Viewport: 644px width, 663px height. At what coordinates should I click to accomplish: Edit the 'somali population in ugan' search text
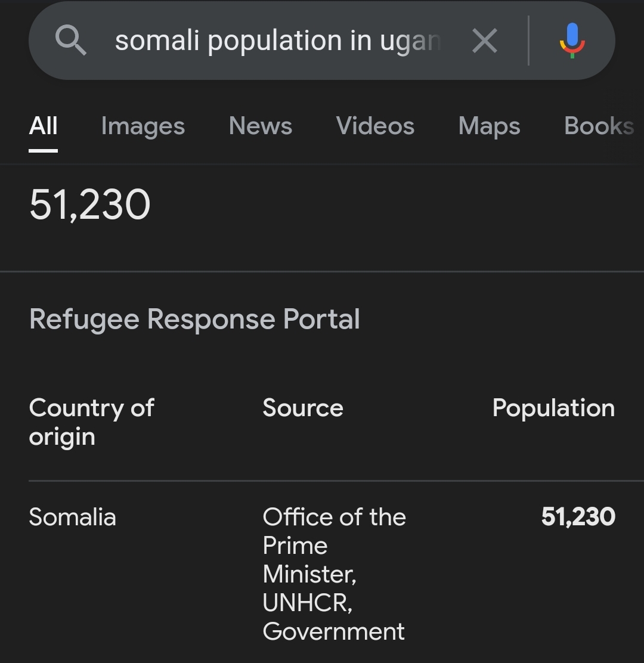[278, 41]
